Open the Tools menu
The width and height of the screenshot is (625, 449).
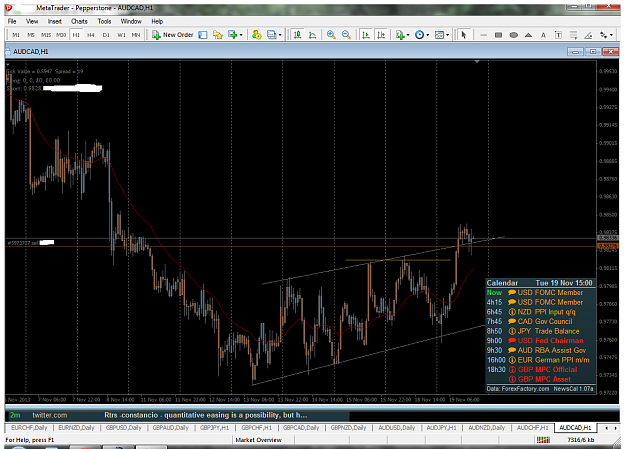tap(104, 22)
